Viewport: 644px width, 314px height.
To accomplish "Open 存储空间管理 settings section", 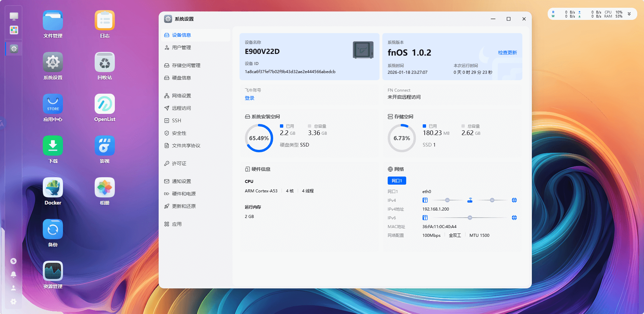I will pos(186,65).
